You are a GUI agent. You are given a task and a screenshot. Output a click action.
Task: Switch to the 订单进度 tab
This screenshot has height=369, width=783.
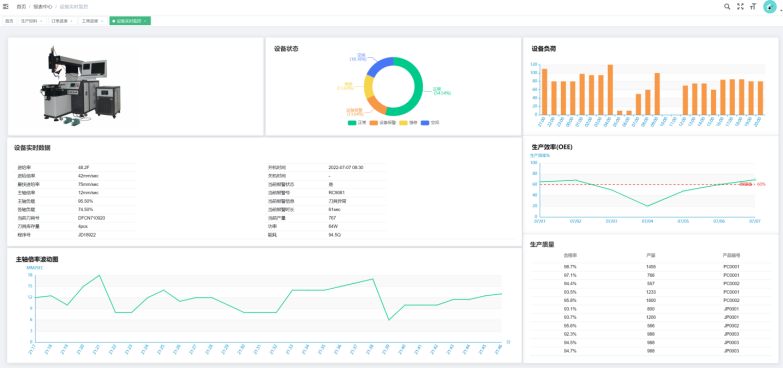pyautogui.click(x=61, y=21)
